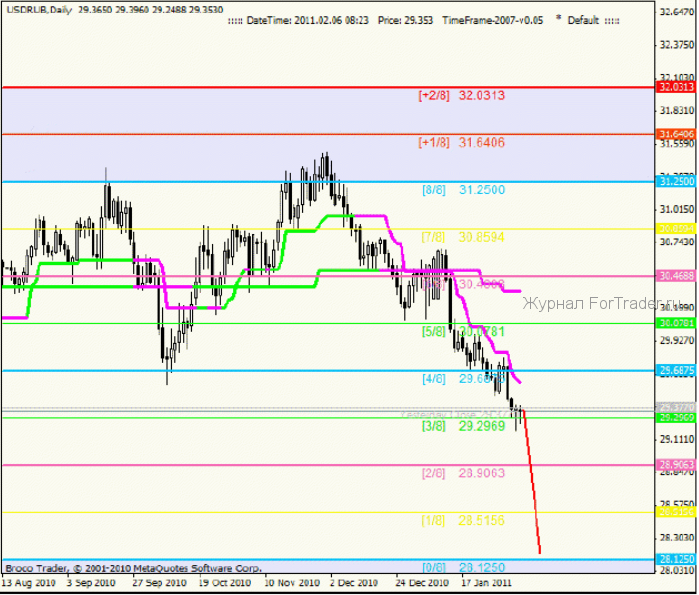Viewport: 699px width, 595px height.
Task: Click the [0/8] 28.1250 level label
Action: [464, 567]
